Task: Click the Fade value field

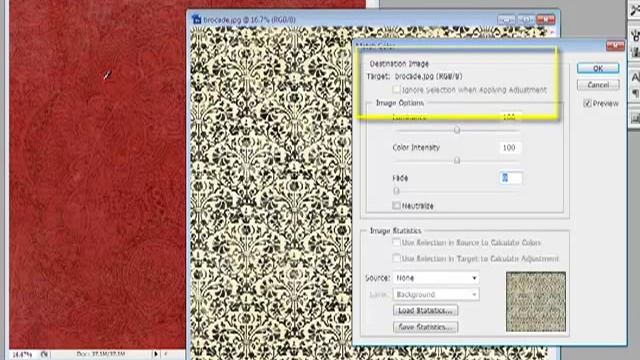Action: (510, 178)
